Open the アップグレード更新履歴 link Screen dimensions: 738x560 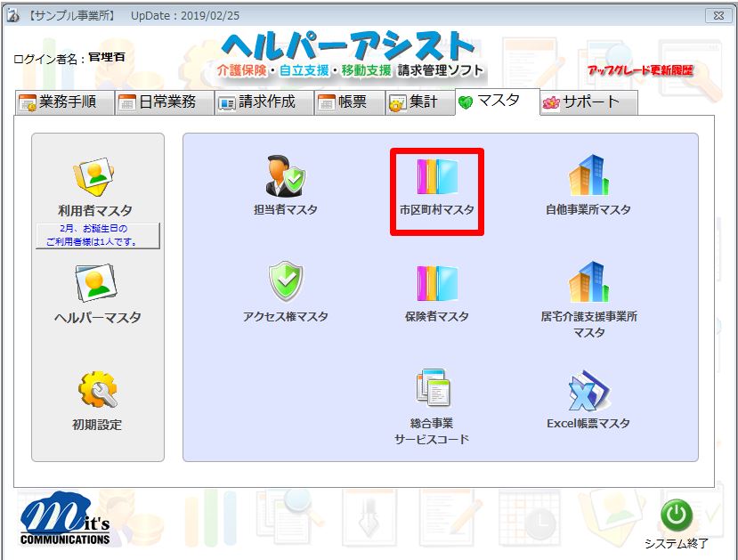click(x=639, y=70)
